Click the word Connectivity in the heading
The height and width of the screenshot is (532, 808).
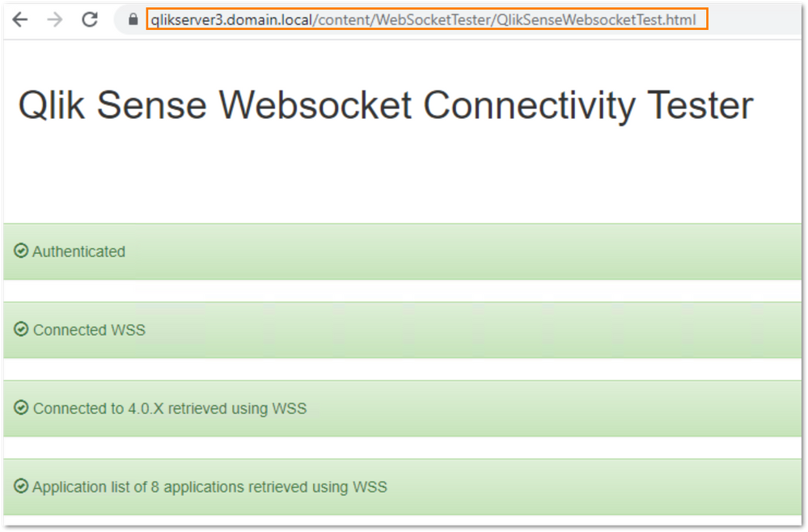[x=529, y=106]
